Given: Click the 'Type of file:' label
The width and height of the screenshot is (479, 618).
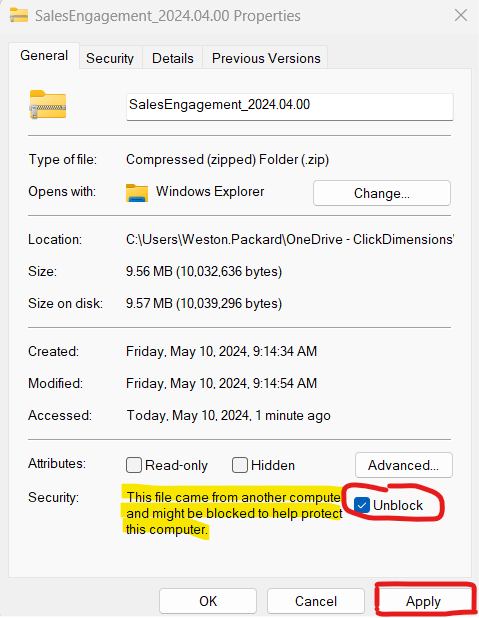Looking at the screenshot, I should click(x=62, y=160).
